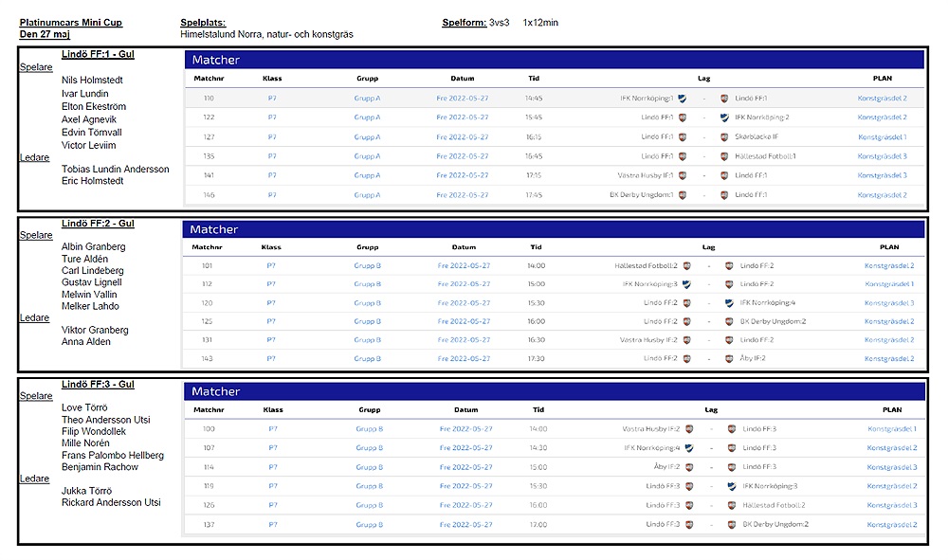Click leader name Tobias Lundin Andersson
Viewport: 948px width, 560px height.
[x=116, y=170]
